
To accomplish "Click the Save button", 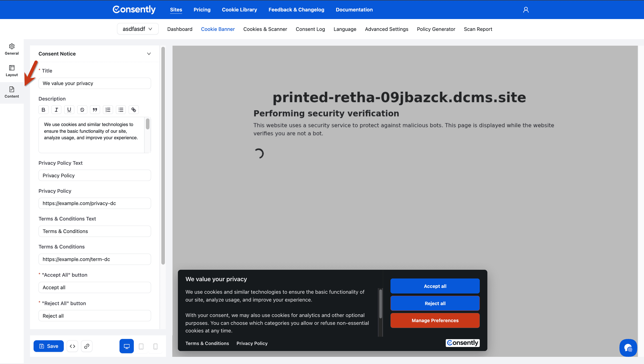I will [49, 346].
